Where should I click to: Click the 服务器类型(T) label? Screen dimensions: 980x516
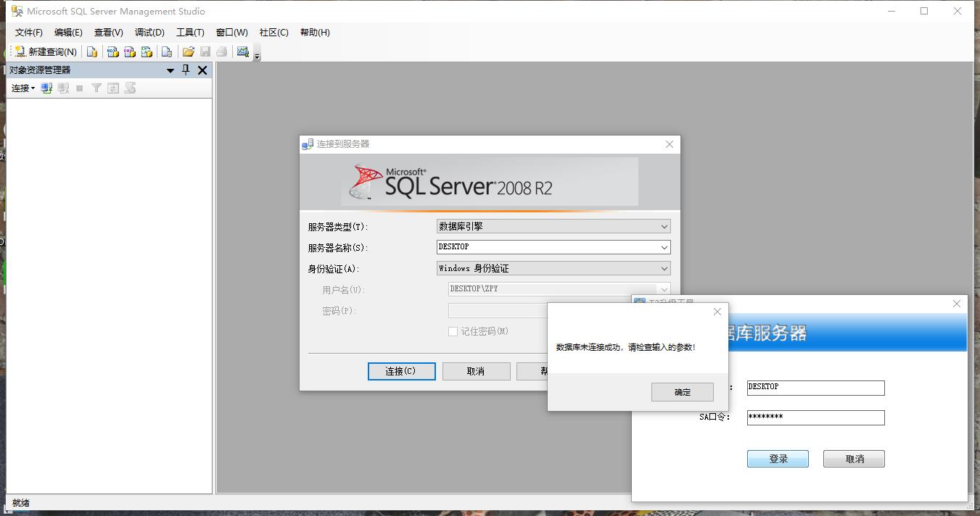tap(338, 227)
